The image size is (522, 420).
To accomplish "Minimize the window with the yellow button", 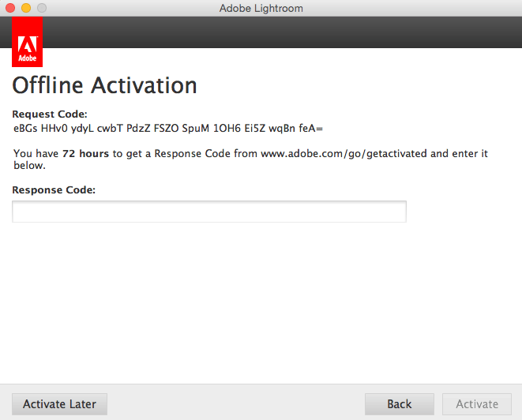I will point(26,8).
